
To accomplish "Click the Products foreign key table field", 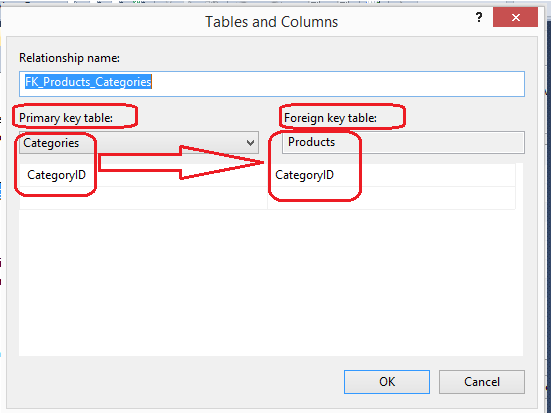I will [x=403, y=142].
